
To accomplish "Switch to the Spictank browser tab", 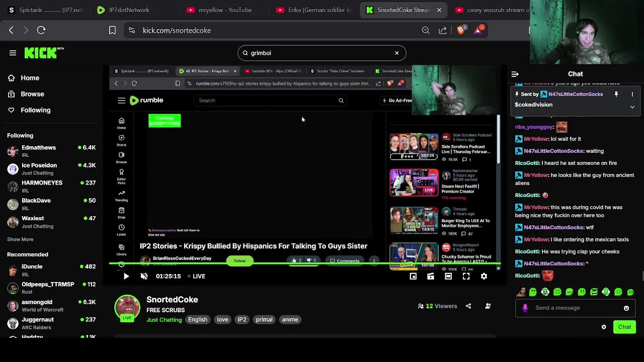I will coord(45,10).
